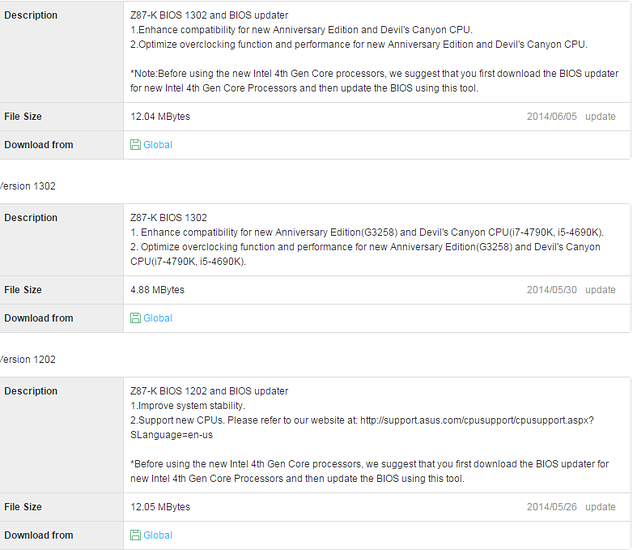
Task: Open the Global link for the 4.88 MBytes file
Action: point(158,318)
